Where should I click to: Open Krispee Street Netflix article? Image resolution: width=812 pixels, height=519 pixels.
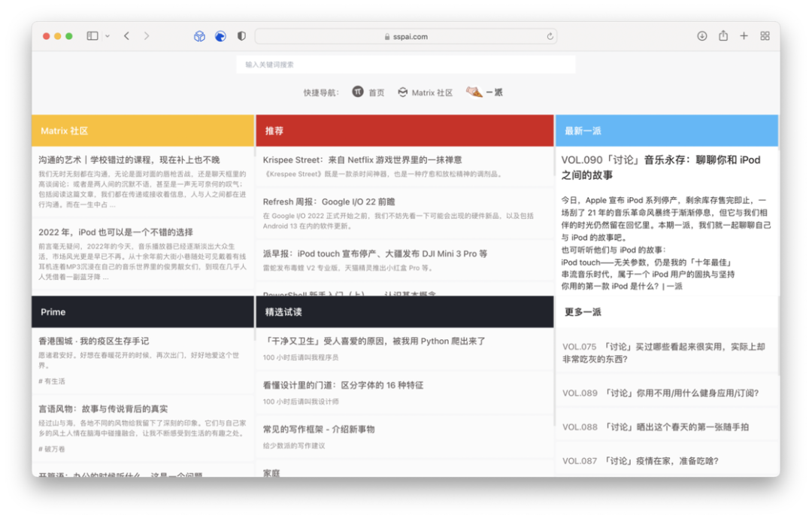click(362, 160)
